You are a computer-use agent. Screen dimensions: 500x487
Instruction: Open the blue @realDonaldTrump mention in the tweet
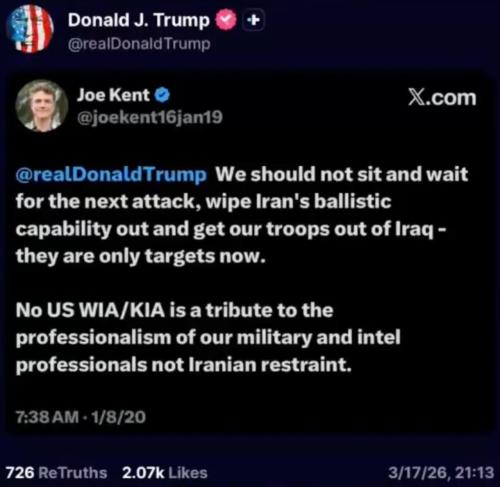pyautogui.click(x=111, y=174)
